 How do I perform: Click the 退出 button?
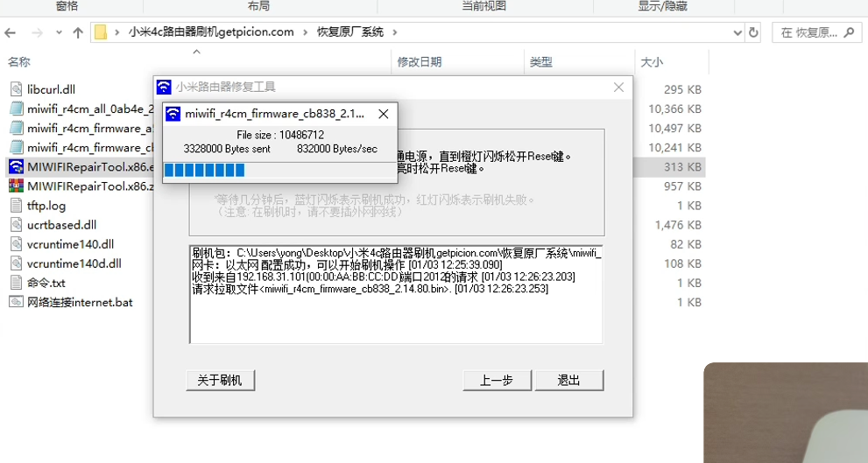(x=568, y=381)
